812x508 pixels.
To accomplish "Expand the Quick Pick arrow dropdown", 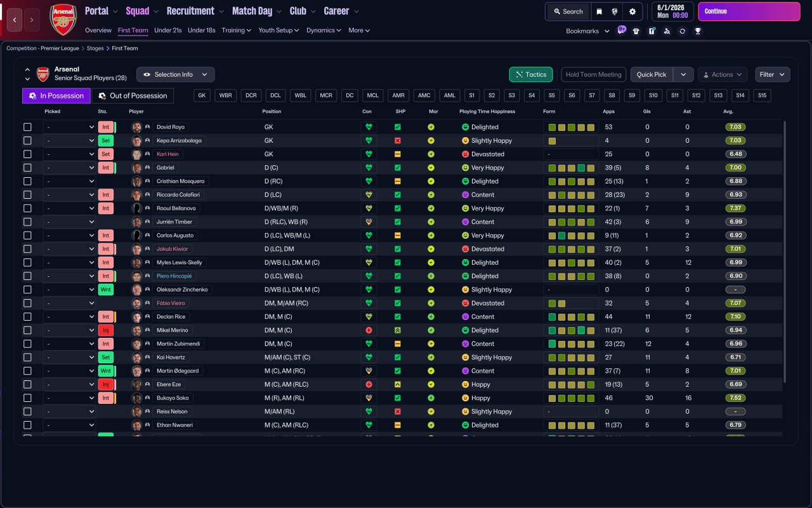I will pos(683,74).
